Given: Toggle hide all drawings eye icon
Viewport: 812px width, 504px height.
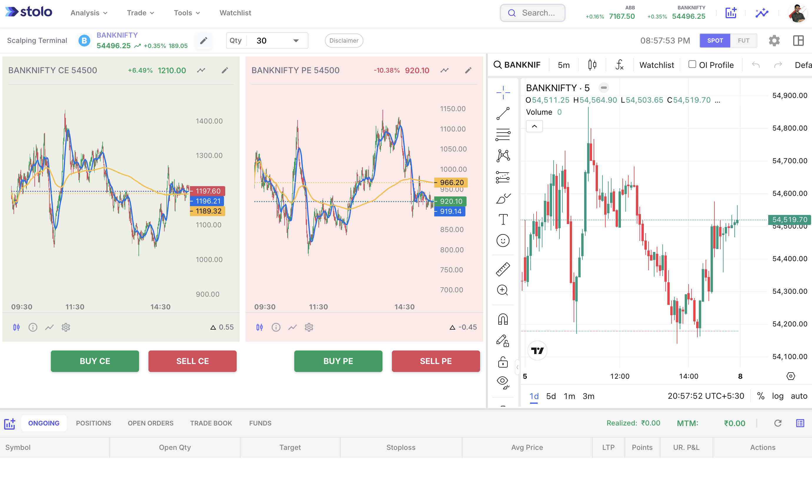Looking at the screenshot, I should pos(503,383).
